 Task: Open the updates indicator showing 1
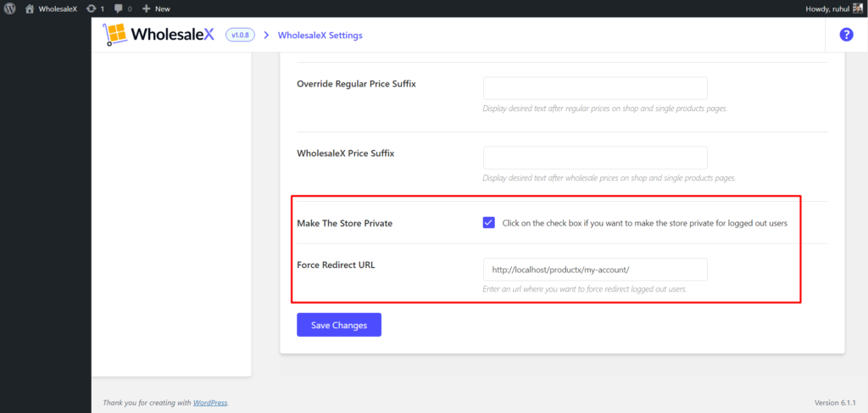(x=95, y=8)
